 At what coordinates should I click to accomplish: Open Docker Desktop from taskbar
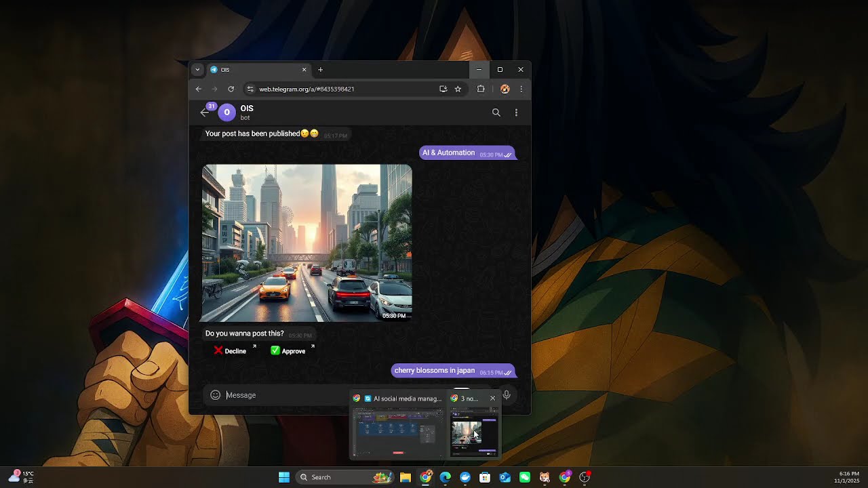tap(465, 477)
